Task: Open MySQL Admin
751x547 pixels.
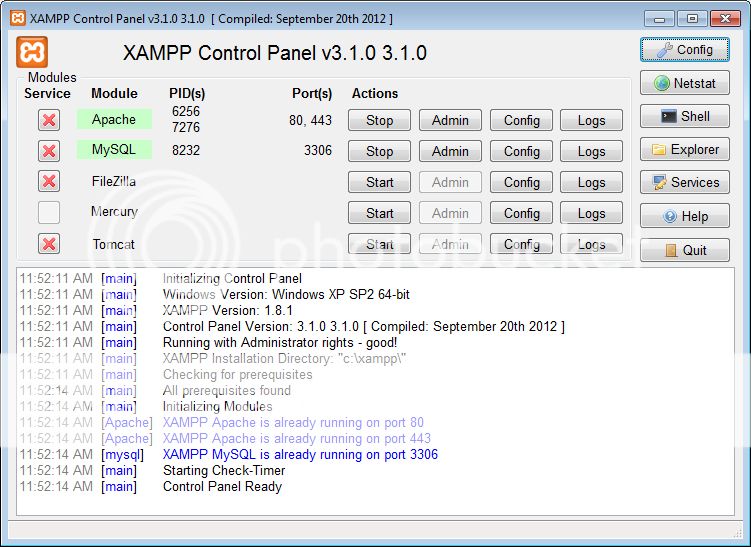Action: coord(450,151)
